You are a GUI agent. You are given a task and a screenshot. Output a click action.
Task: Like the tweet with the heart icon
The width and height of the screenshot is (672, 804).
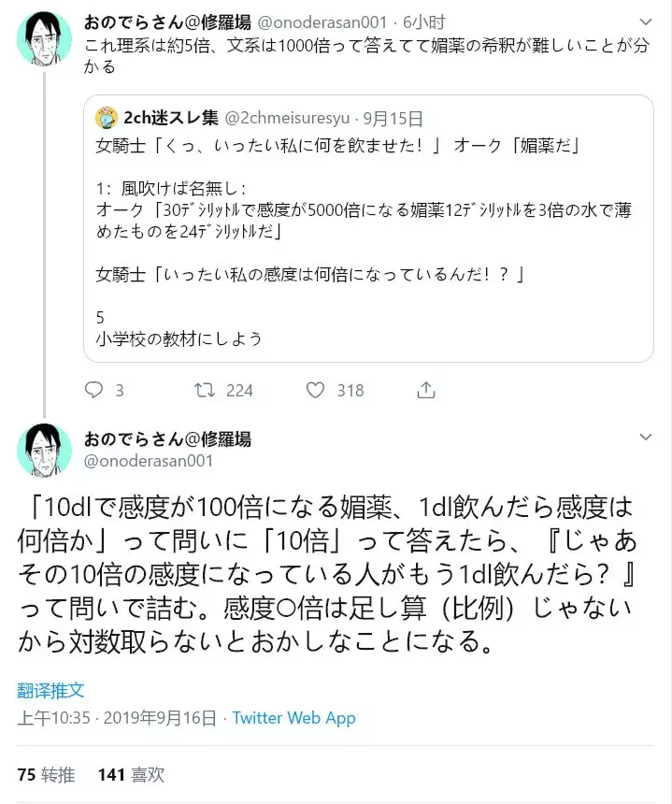click(x=316, y=390)
